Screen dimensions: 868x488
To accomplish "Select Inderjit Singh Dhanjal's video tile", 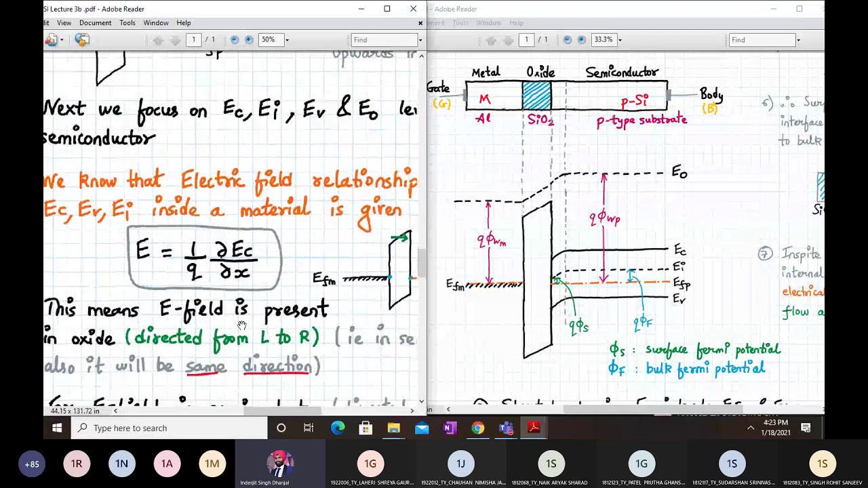I will pos(280,464).
